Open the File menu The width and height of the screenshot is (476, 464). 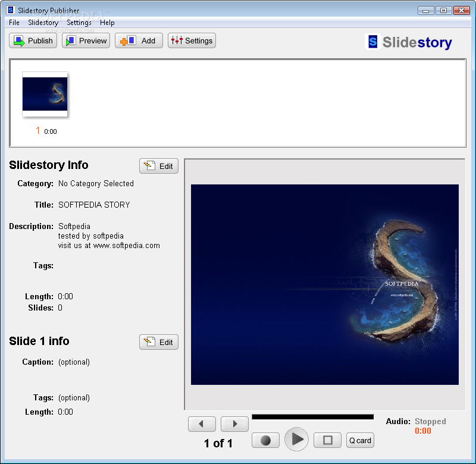point(14,23)
